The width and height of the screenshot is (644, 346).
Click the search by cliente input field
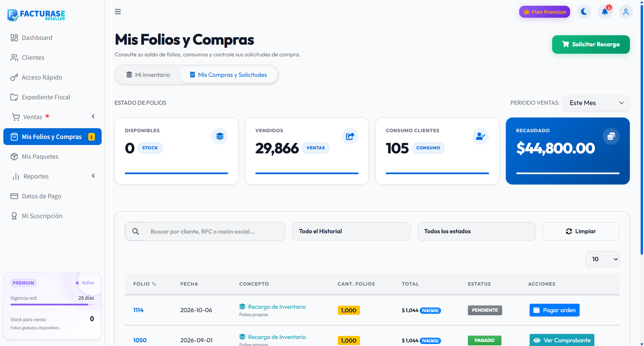click(215, 232)
